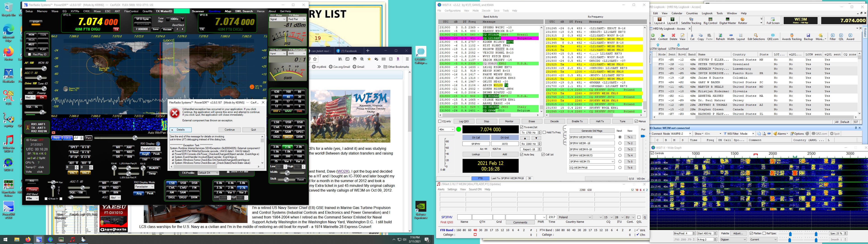This screenshot has height=244, width=868.
Task: Open the Rotator tool in HRD Logbook
Action: point(743,21)
